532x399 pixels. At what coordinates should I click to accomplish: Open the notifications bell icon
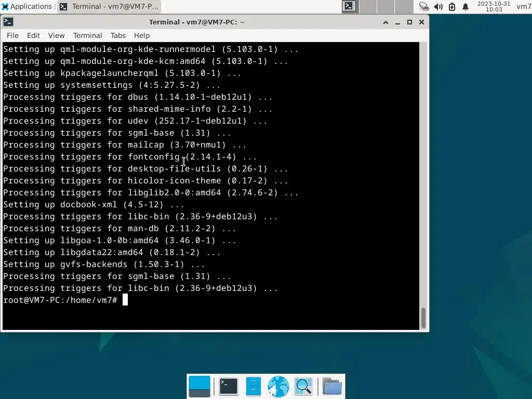click(465, 7)
